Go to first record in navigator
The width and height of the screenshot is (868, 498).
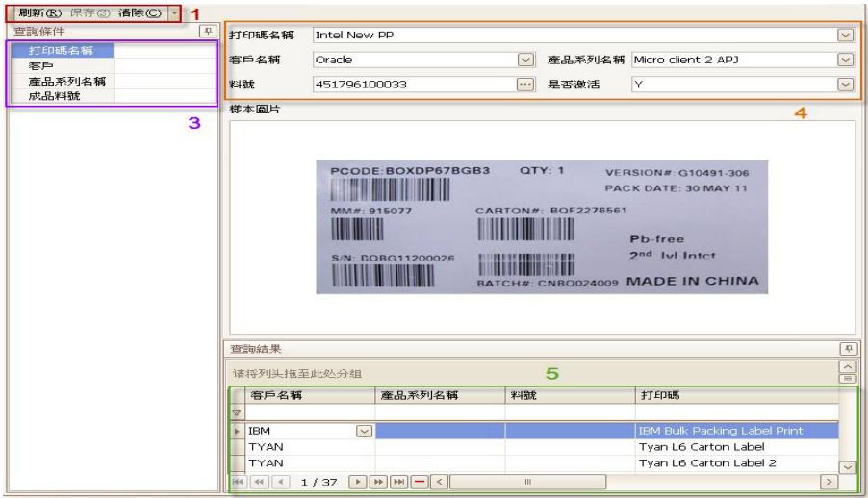238,482
